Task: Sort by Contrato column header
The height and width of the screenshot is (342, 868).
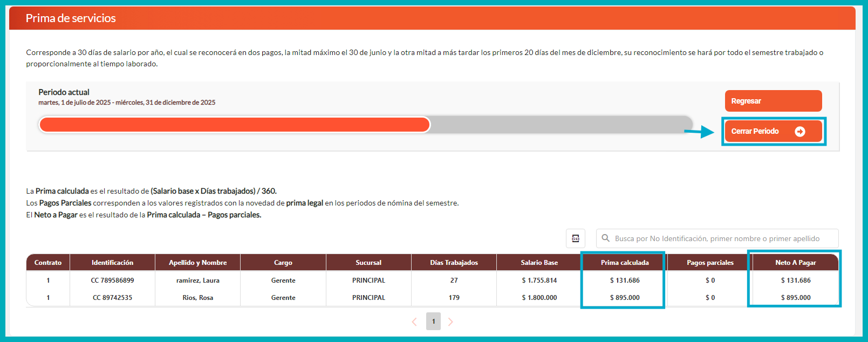Action: click(48, 263)
